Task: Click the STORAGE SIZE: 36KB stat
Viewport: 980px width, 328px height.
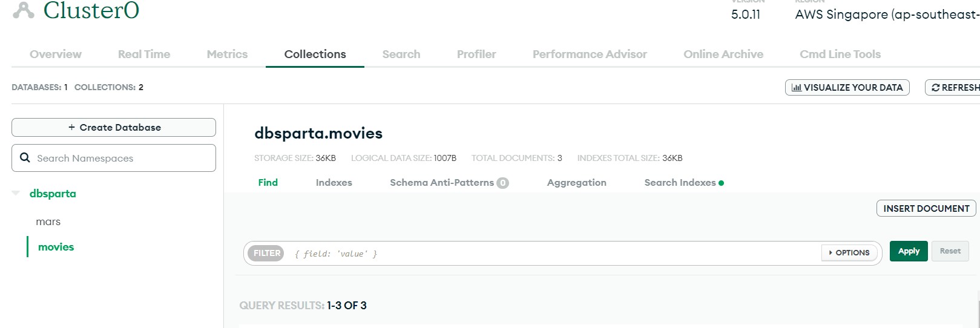Action: [x=295, y=158]
